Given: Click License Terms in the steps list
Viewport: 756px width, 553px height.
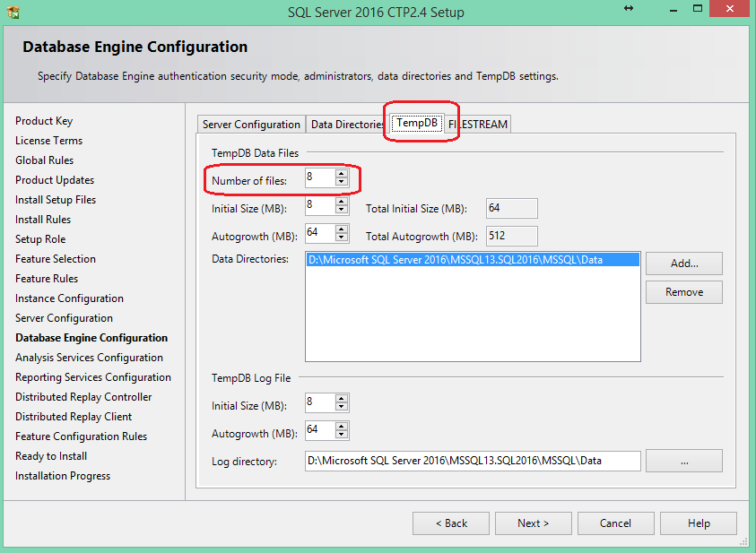Looking at the screenshot, I should click(x=48, y=141).
